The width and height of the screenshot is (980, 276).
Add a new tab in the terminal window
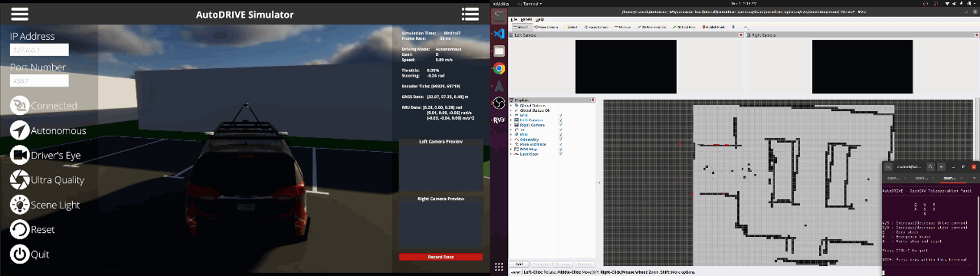pos(889,167)
